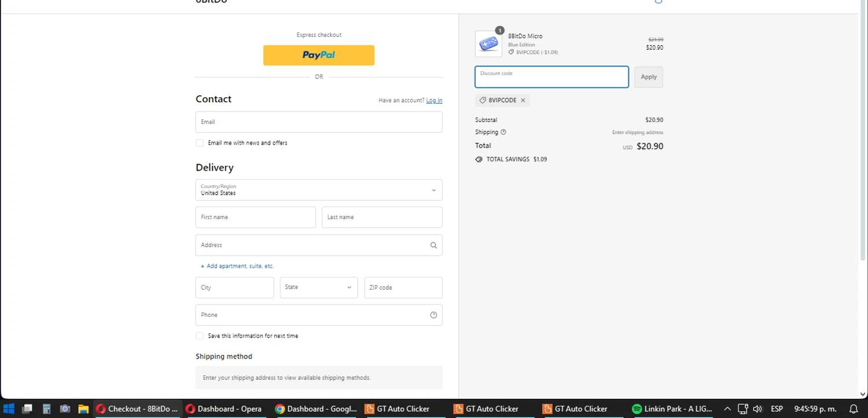Viewport: 868px width, 418px height.
Task: Click the ESP language indicator
Action: coord(777,409)
